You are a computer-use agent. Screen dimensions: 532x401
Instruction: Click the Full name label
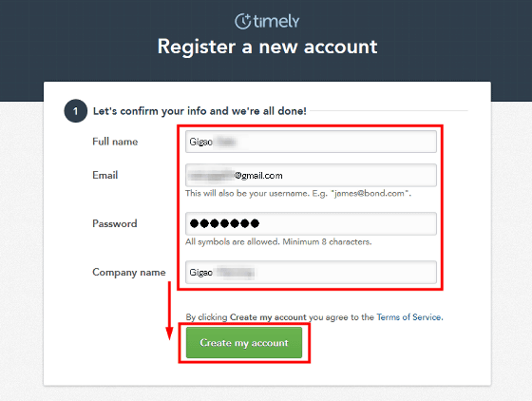point(115,142)
